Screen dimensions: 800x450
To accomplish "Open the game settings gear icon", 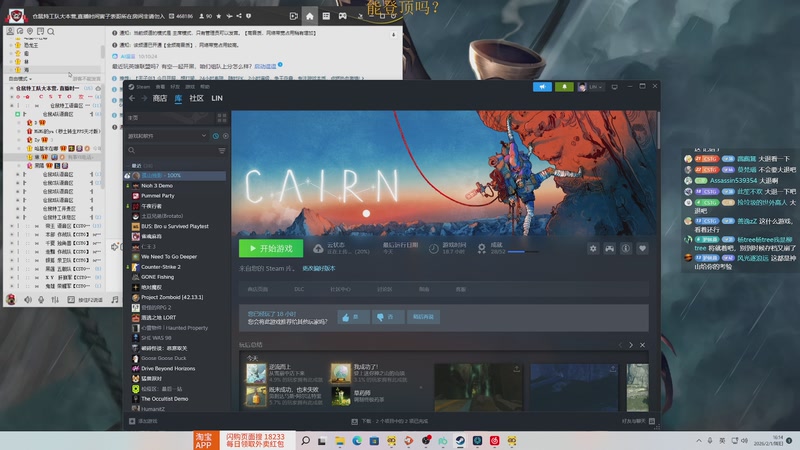I will pyautogui.click(x=593, y=248).
